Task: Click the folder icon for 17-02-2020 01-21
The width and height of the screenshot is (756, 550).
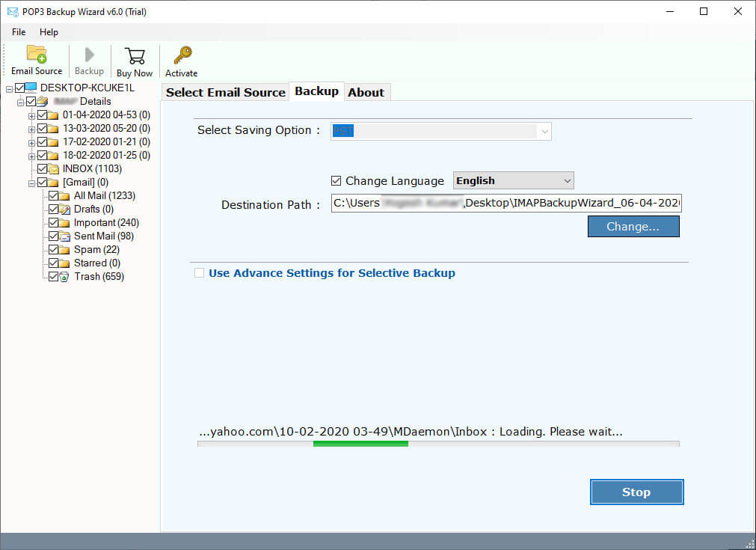Action: (x=53, y=142)
